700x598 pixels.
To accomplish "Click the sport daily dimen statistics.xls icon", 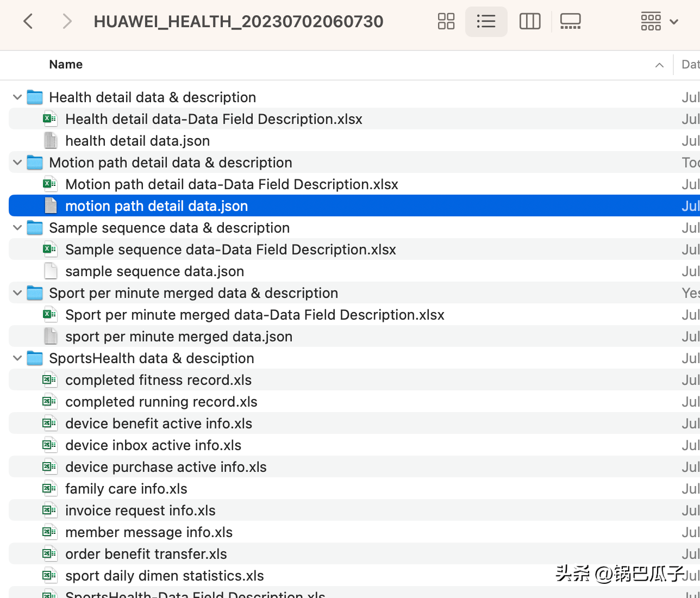I will point(50,576).
